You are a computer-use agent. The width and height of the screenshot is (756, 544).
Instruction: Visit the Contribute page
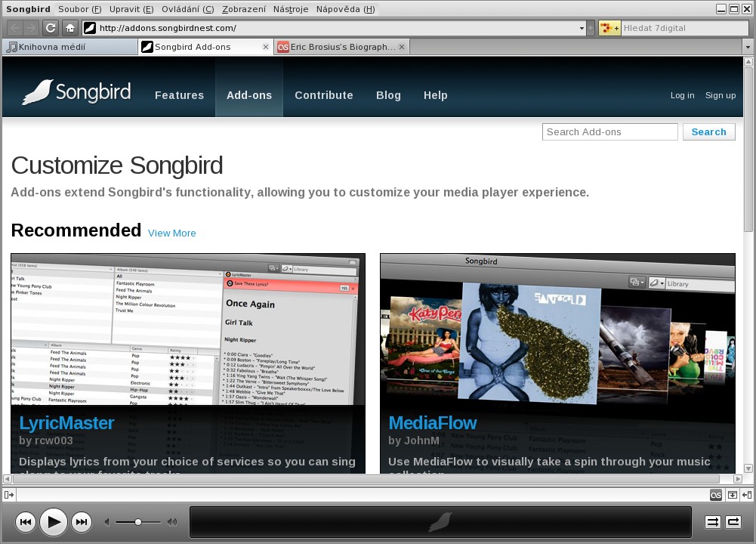324,95
